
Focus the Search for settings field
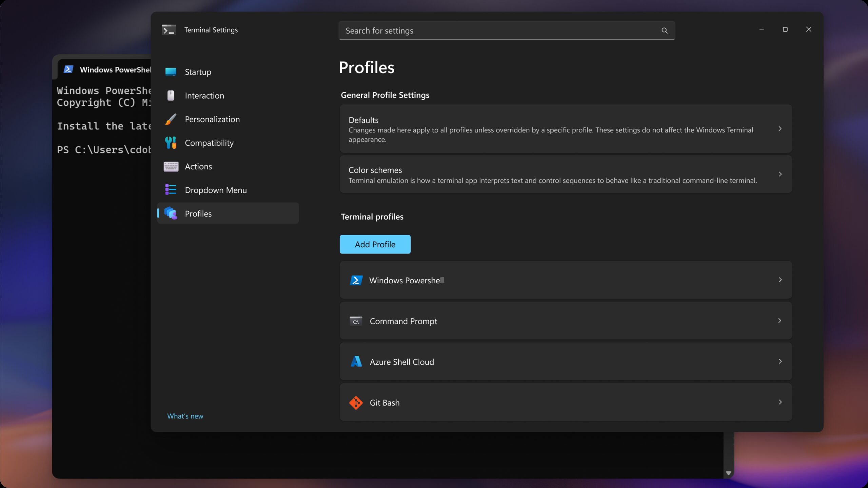(498, 30)
